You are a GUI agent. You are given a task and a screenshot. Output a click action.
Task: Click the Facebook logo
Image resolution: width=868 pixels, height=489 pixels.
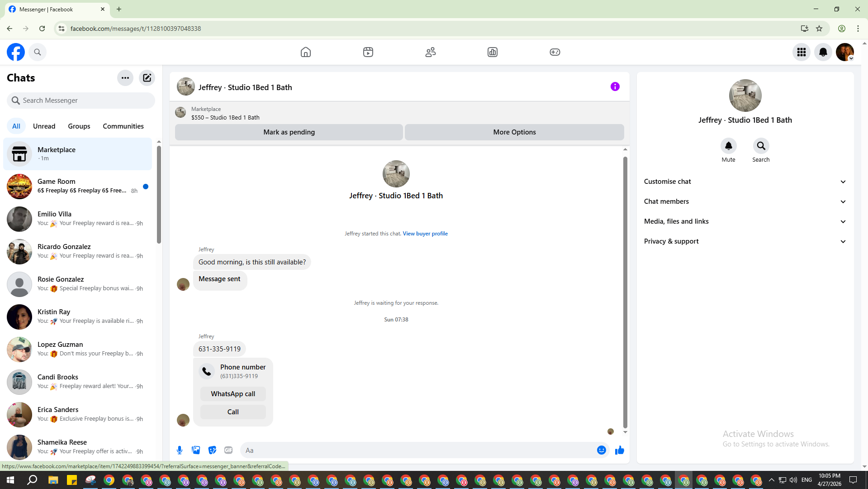[16, 52]
